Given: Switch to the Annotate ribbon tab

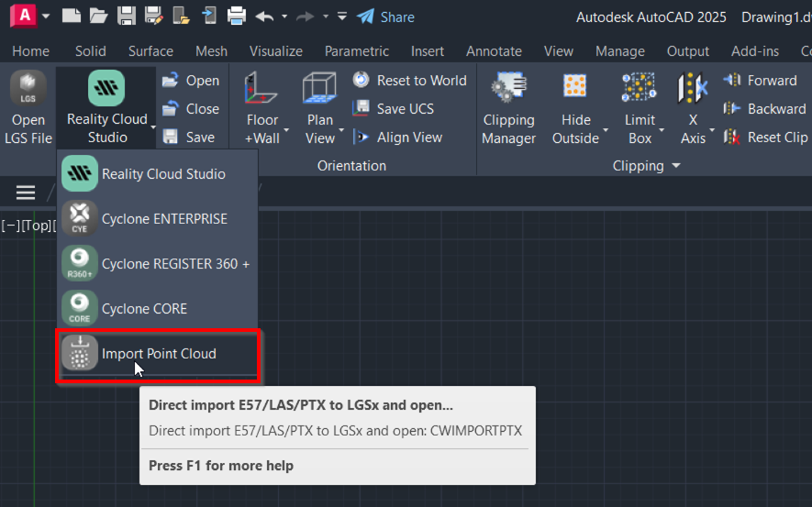Looking at the screenshot, I should click(x=494, y=51).
